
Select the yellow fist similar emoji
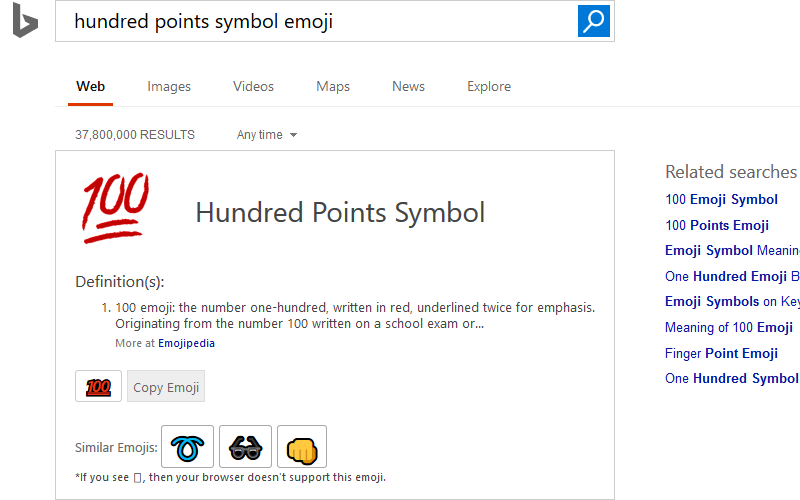(302, 446)
